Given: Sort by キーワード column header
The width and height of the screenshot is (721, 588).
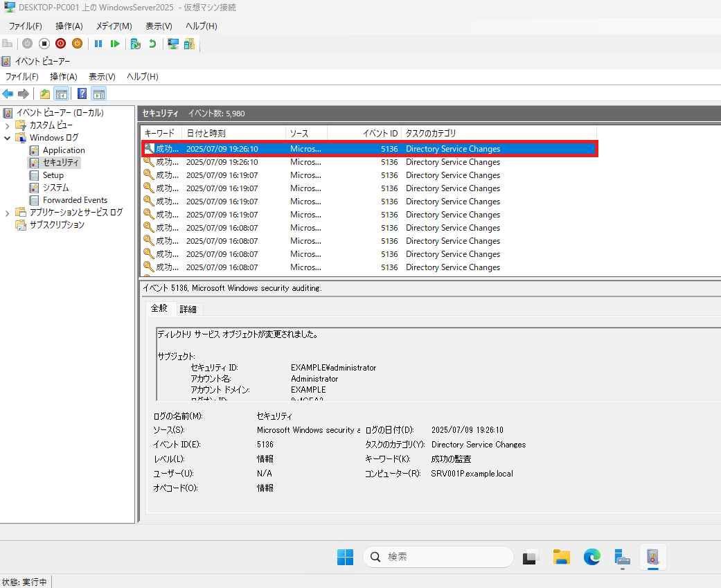Looking at the screenshot, I should [161, 134].
